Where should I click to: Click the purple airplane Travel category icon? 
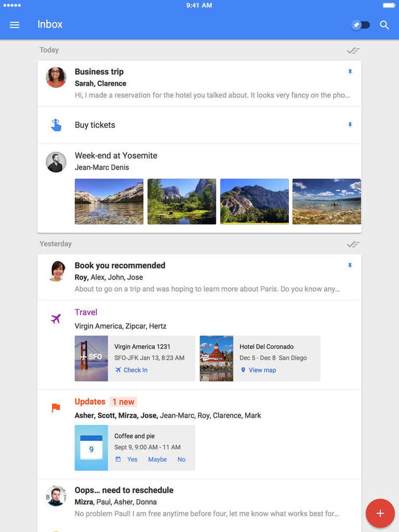[56, 319]
